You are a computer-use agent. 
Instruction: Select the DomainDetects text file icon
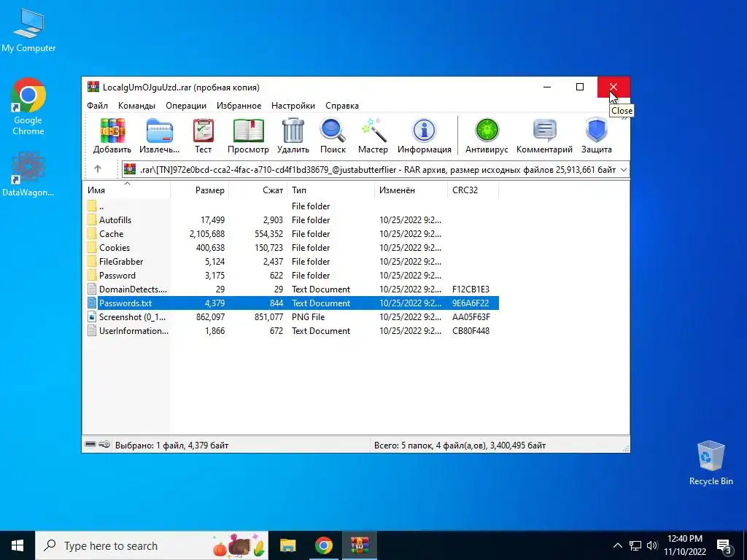click(x=92, y=289)
